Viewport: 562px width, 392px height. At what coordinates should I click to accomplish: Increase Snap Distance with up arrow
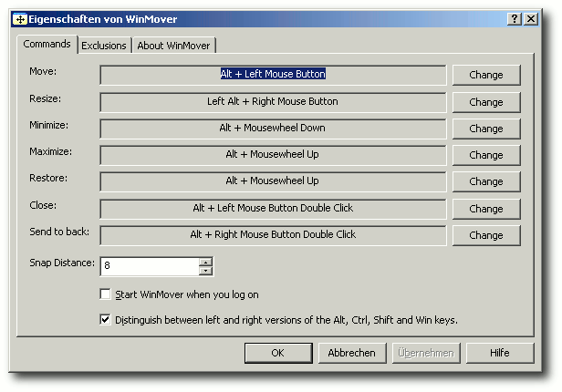(206, 262)
